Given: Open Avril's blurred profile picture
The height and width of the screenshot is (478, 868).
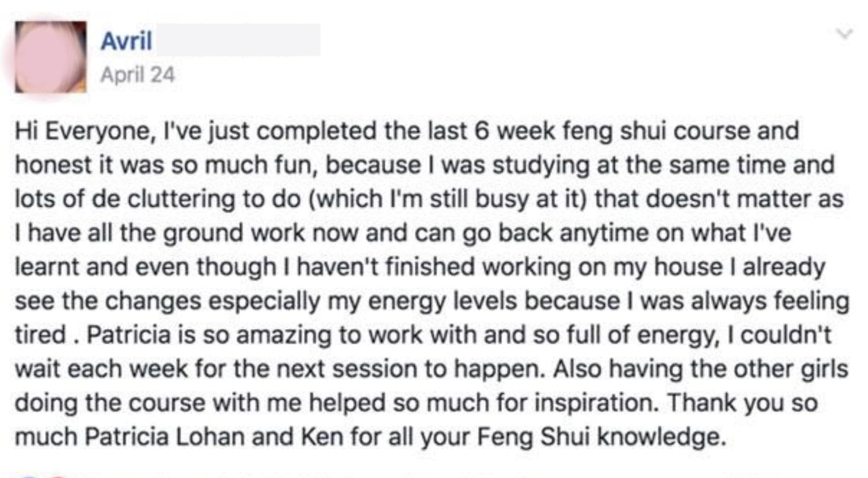Looking at the screenshot, I should 51,57.
